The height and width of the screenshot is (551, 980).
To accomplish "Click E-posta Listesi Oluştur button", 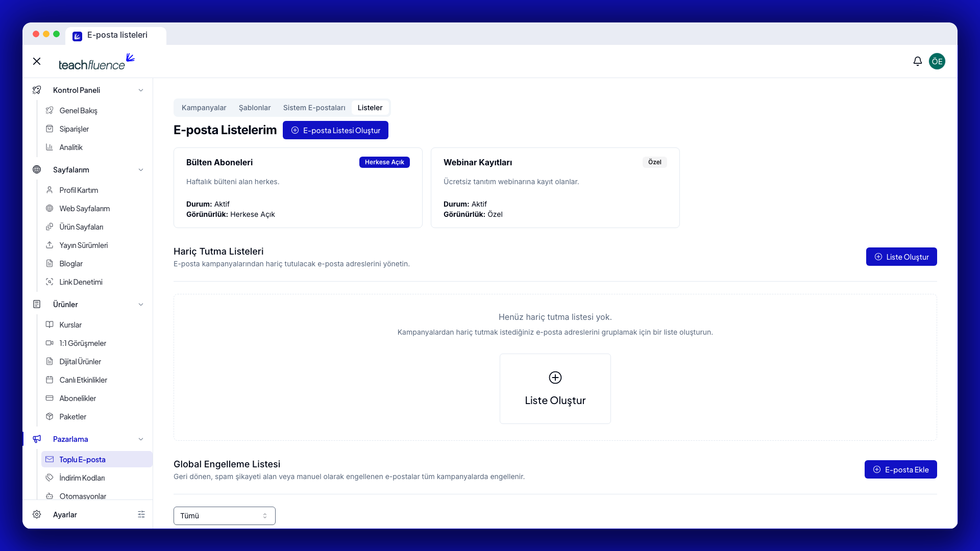I will click(335, 130).
